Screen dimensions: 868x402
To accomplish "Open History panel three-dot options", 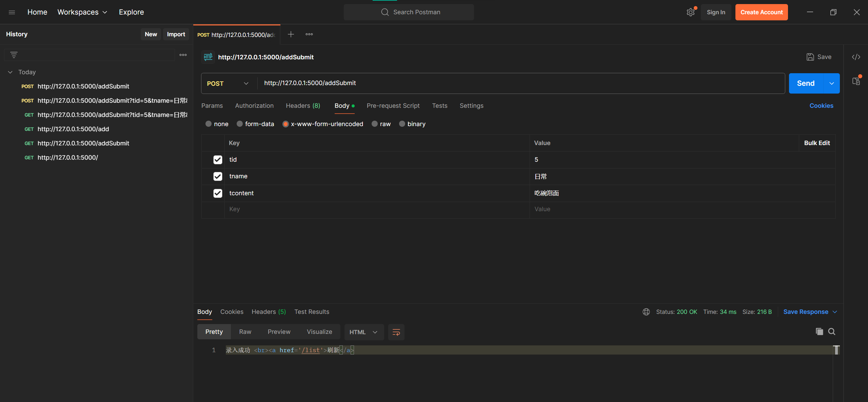I will (x=183, y=55).
